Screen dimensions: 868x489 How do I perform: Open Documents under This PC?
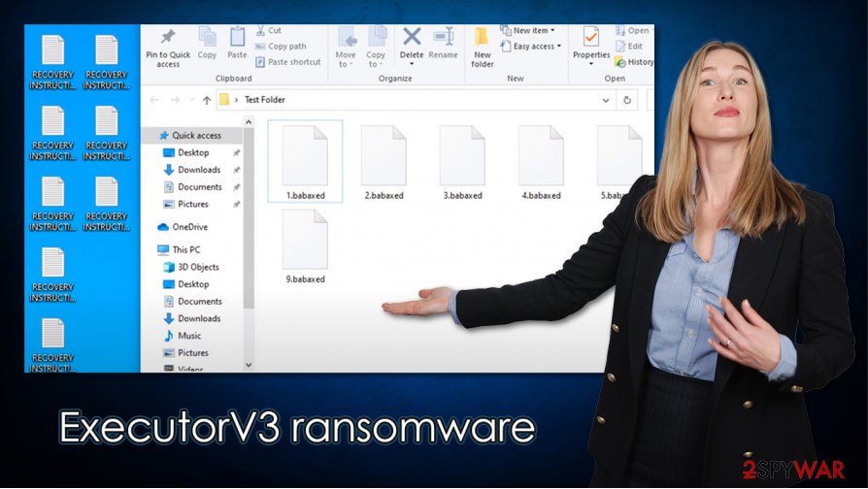coord(199,301)
